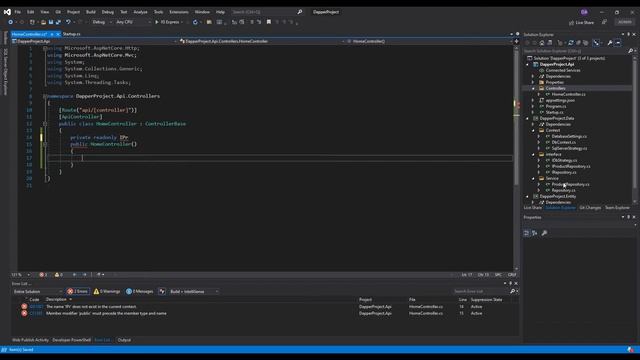Open the Any CPU platform dropdown
The height and width of the screenshot is (360, 640).
tap(133, 22)
